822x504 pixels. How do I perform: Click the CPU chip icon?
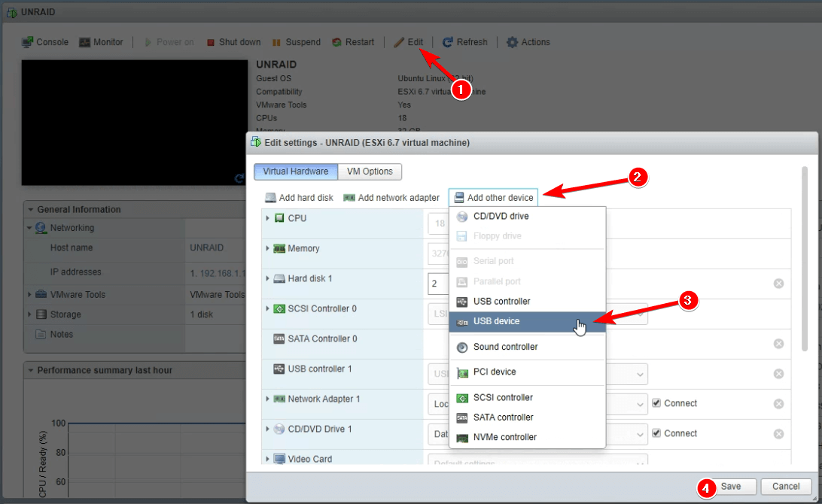click(x=279, y=218)
